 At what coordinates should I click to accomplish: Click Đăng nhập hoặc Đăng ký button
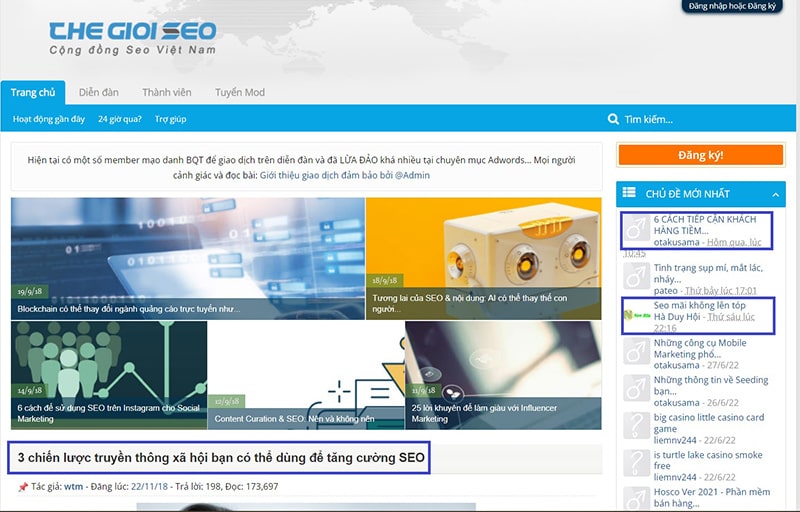pyautogui.click(x=732, y=6)
